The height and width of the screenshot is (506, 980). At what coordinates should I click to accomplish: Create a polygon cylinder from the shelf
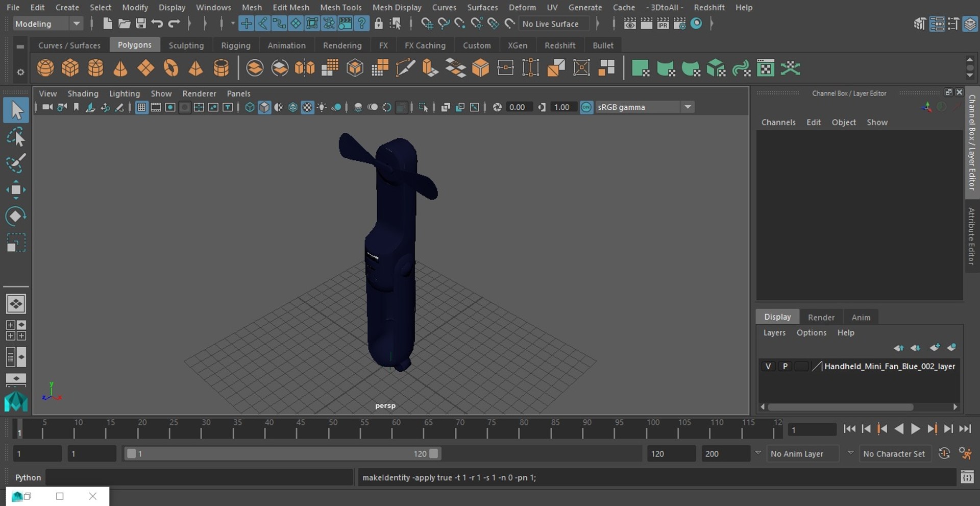point(95,68)
